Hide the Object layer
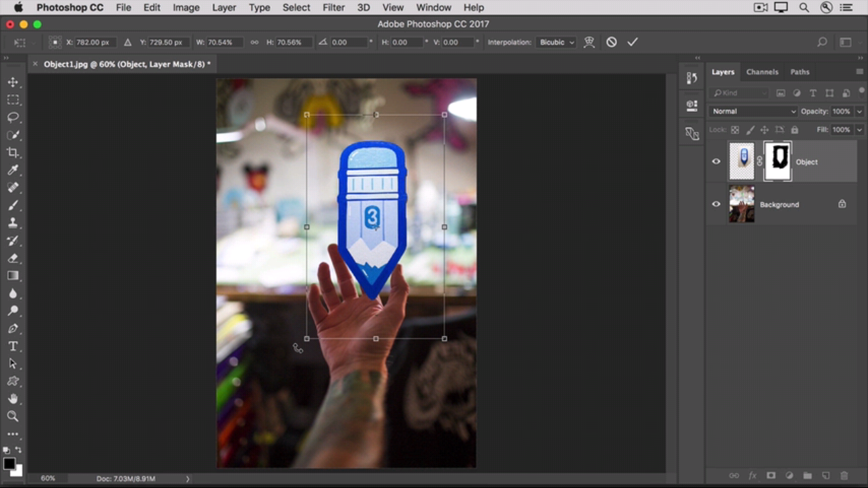The image size is (868, 488). pos(716,161)
